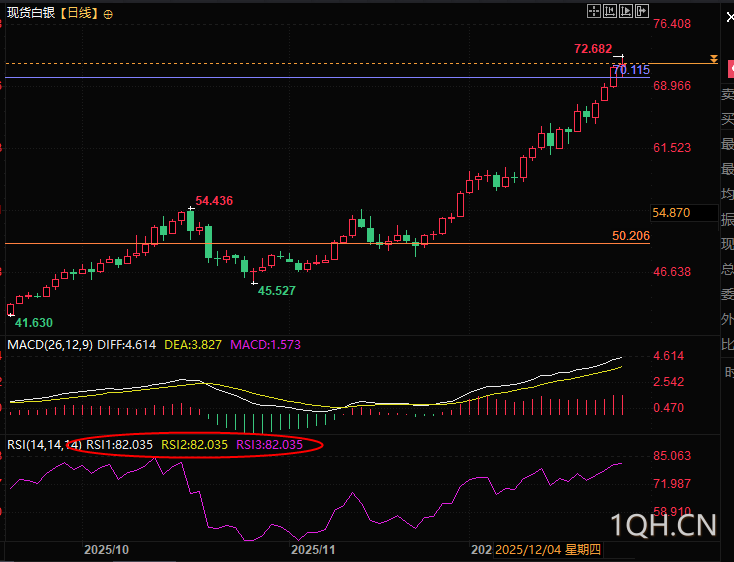Open MACD(26,12,9) indicator settings label

[x=50, y=345]
